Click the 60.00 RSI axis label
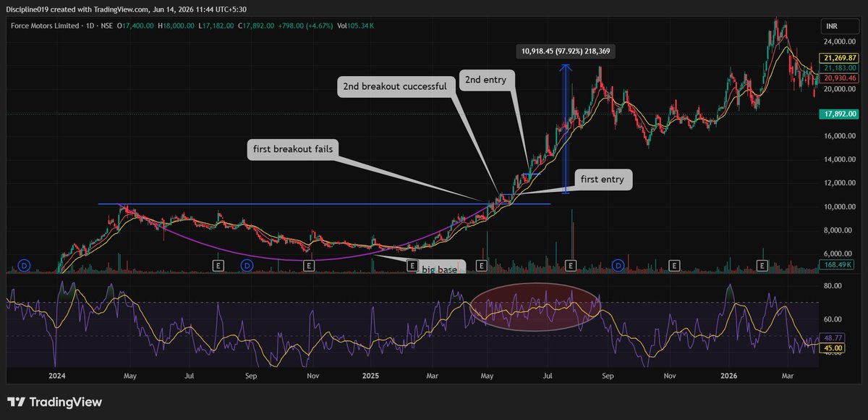 coord(833,319)
